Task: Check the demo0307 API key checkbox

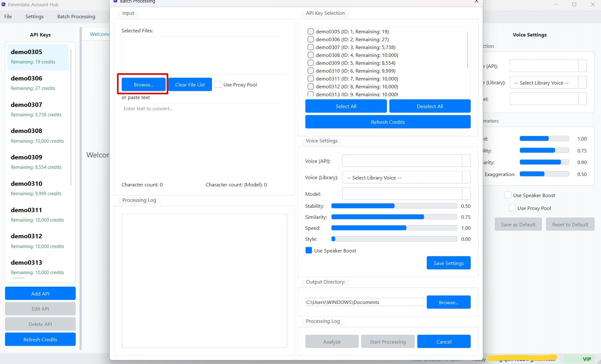Action: (310, 47)
